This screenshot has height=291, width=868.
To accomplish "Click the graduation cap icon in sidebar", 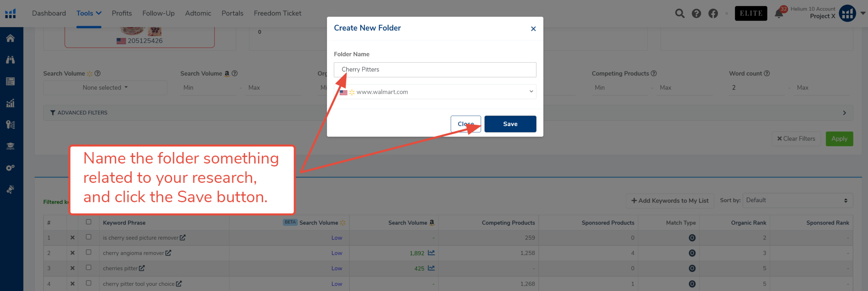I will 11,146.
